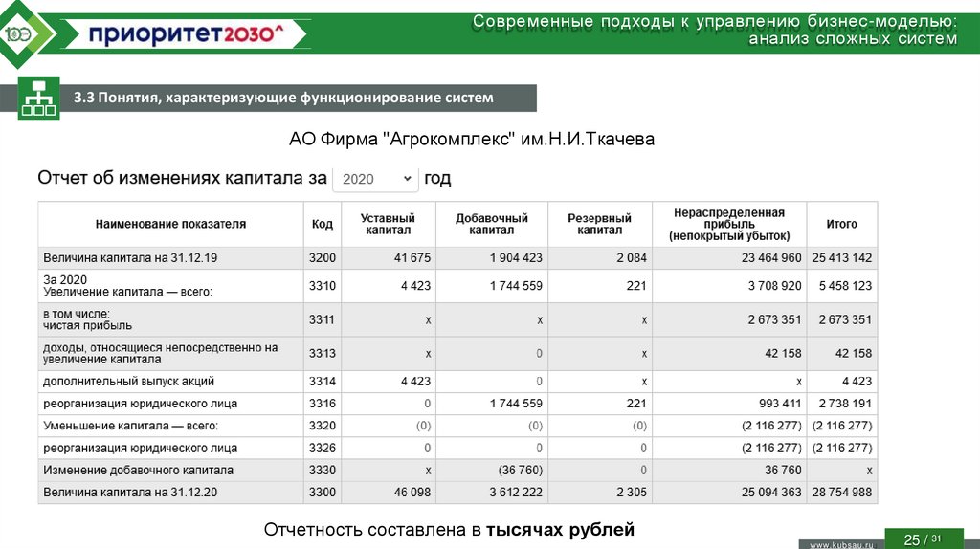The width and height of the screenshot is (980, 549).
Task: Click code cell 3314
Action: click(x=323, y=382)
